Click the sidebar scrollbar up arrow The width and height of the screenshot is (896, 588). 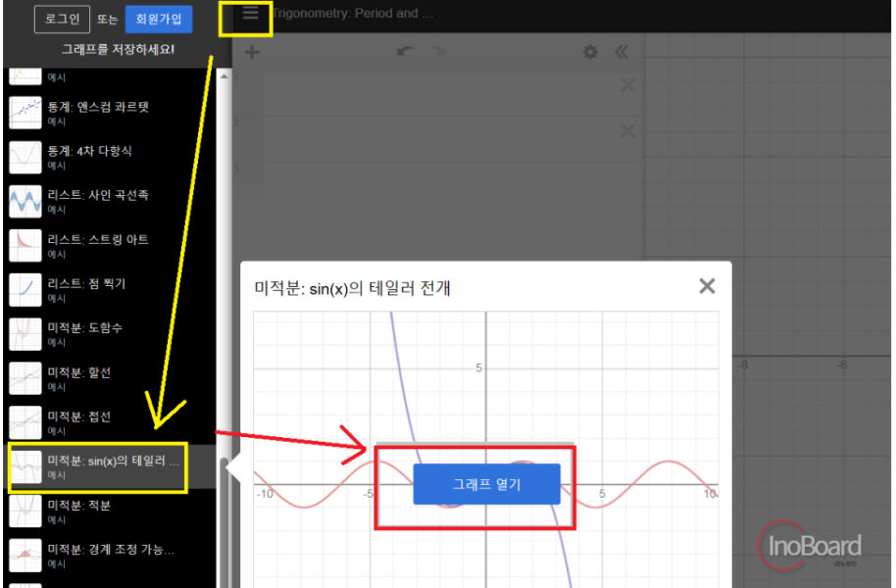224,76
